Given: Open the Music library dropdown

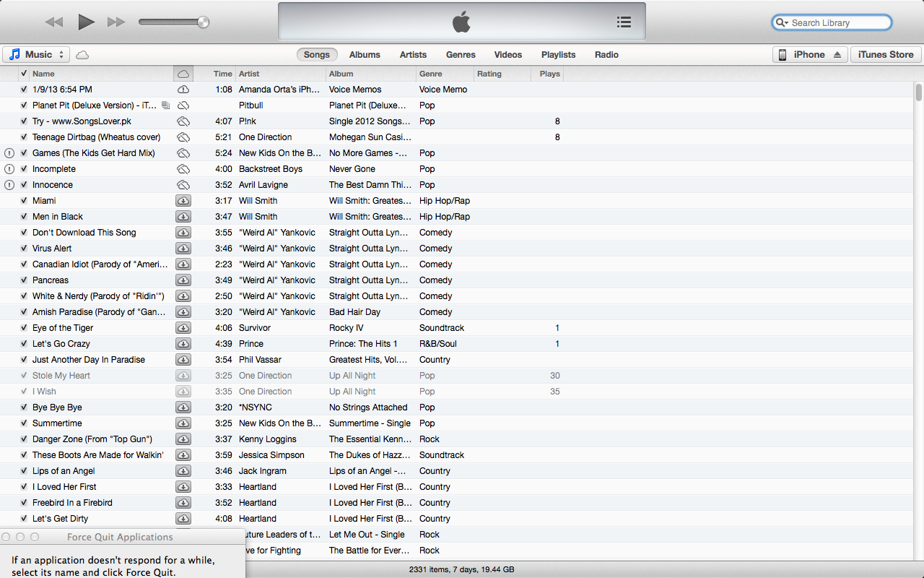Looking at the screenshot, I should 35,54.
